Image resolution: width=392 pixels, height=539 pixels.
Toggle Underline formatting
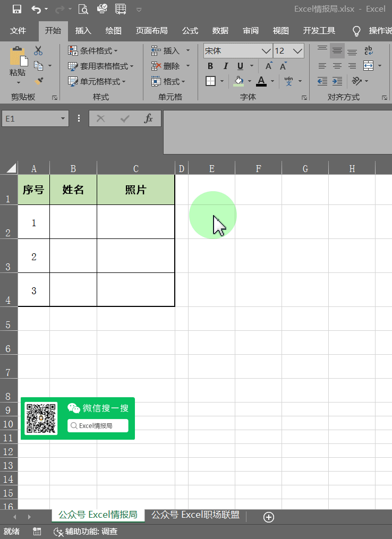(x=241, y=66)
